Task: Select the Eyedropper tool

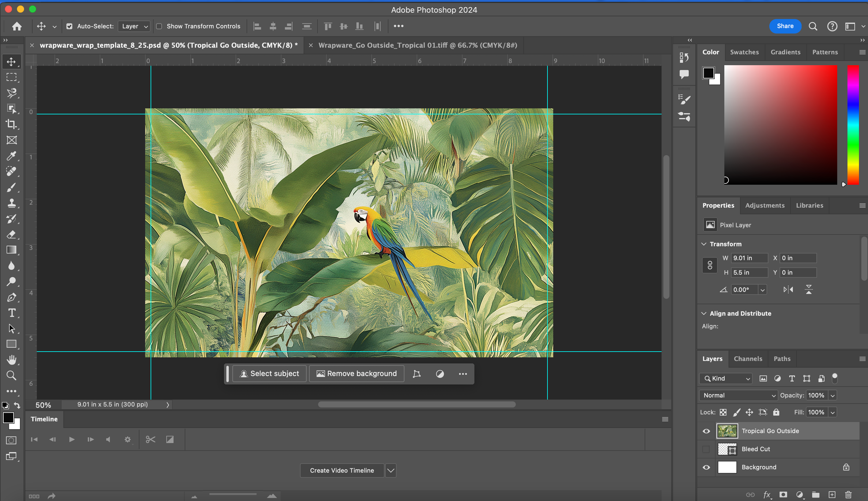Action: tap(11, 156)
